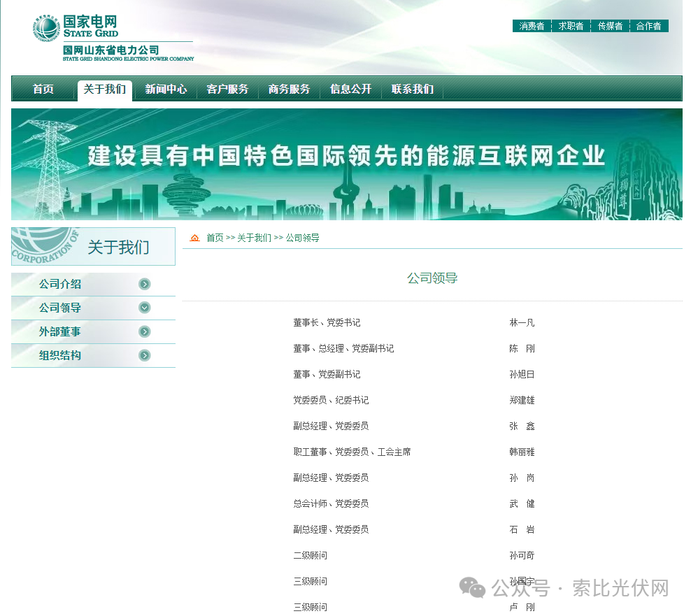Click arrow icon beside 组织结构
691x616 pixels.
[145, 355]
